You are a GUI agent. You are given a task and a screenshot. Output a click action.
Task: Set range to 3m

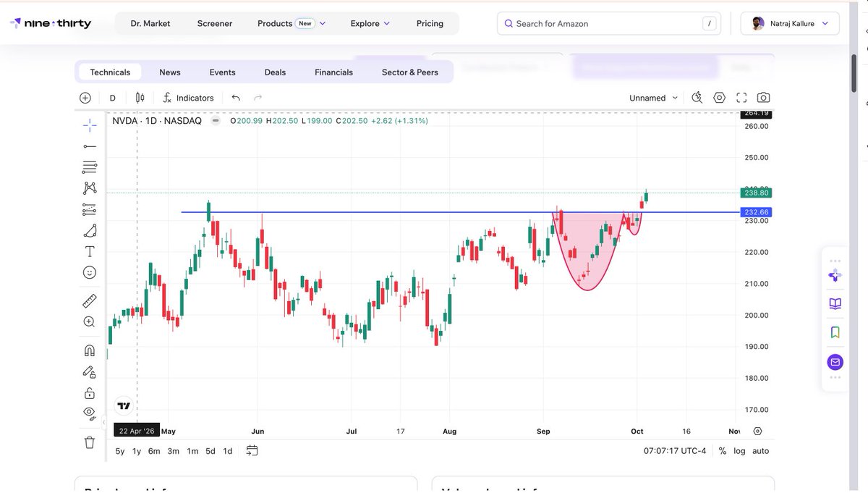point(174,451)
